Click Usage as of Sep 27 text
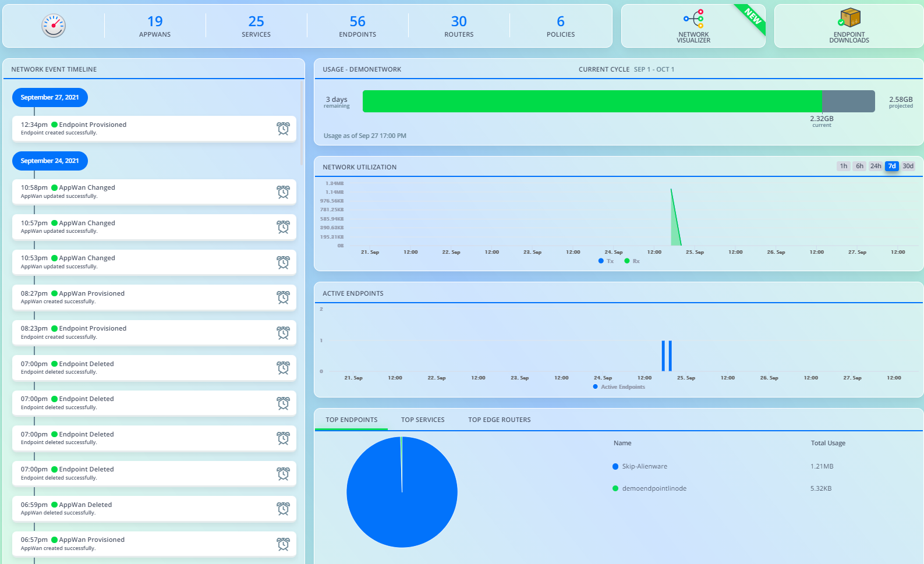This screenshot has height=564, width=924. (365, 136)
